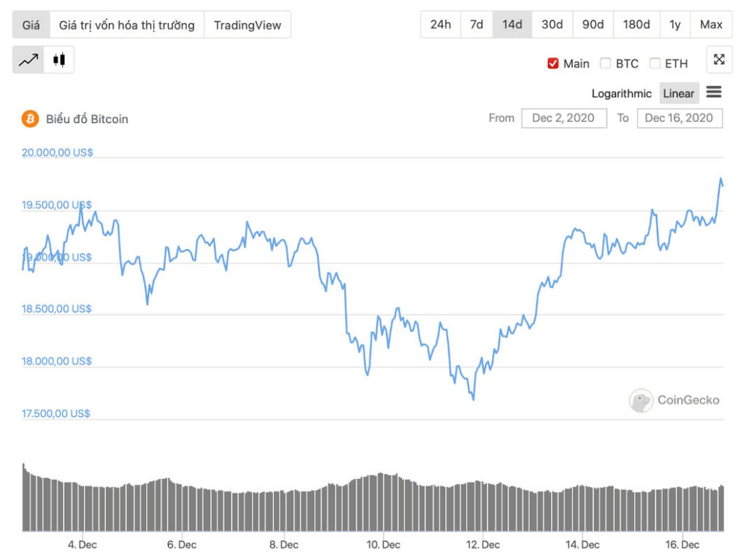Viewport: 741px width, 560px height.
Task: Click the 20.000,00 US$ axis label
Action: point(57,152)
